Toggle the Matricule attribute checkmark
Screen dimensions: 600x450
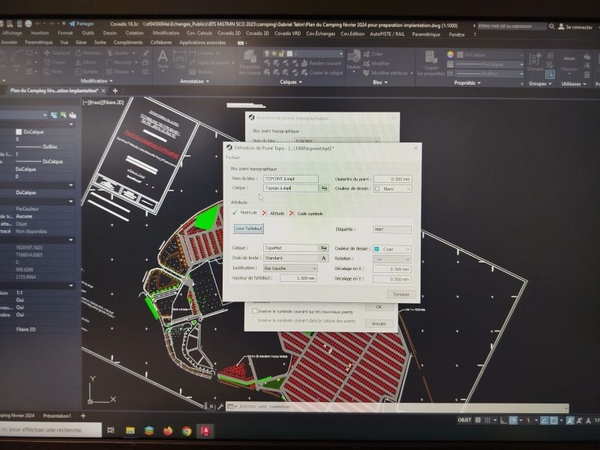click(235, 213)
